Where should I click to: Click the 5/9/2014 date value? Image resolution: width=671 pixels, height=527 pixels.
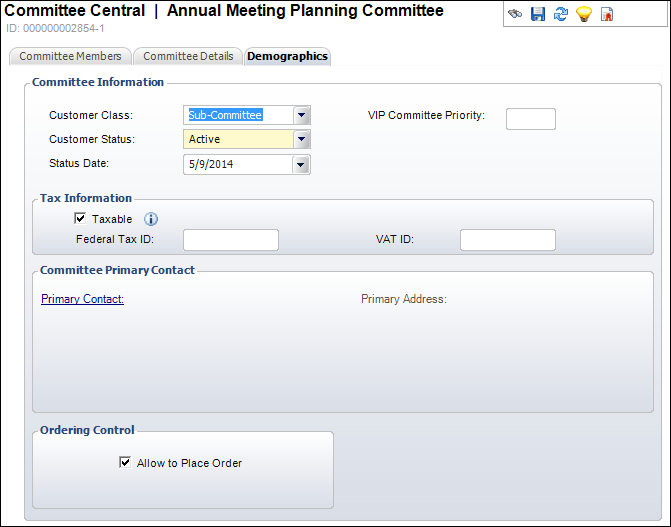pyautogui.click(x=211, y=164)
